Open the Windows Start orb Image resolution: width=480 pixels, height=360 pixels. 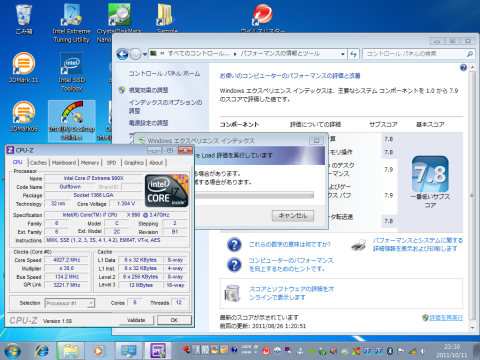point(12,351)
